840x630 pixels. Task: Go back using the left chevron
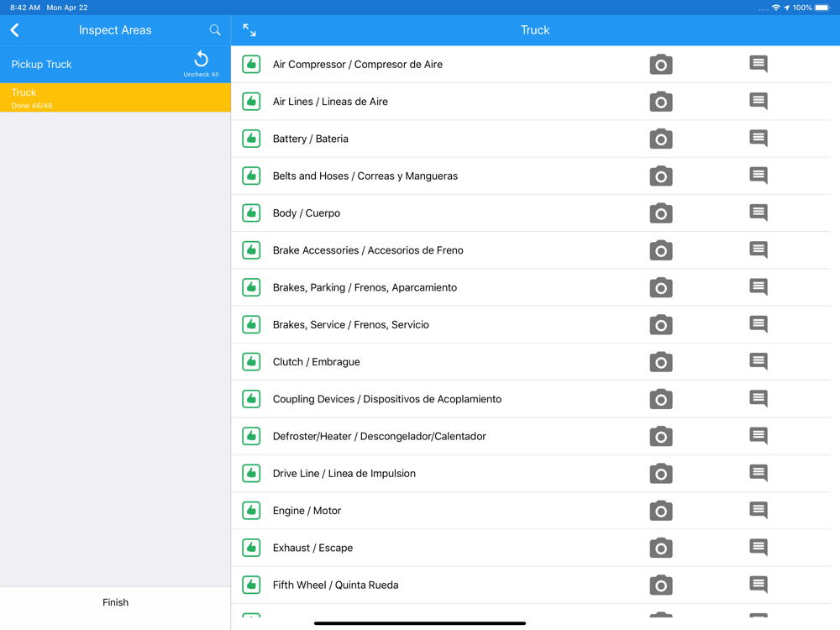(x=15, y=30)
